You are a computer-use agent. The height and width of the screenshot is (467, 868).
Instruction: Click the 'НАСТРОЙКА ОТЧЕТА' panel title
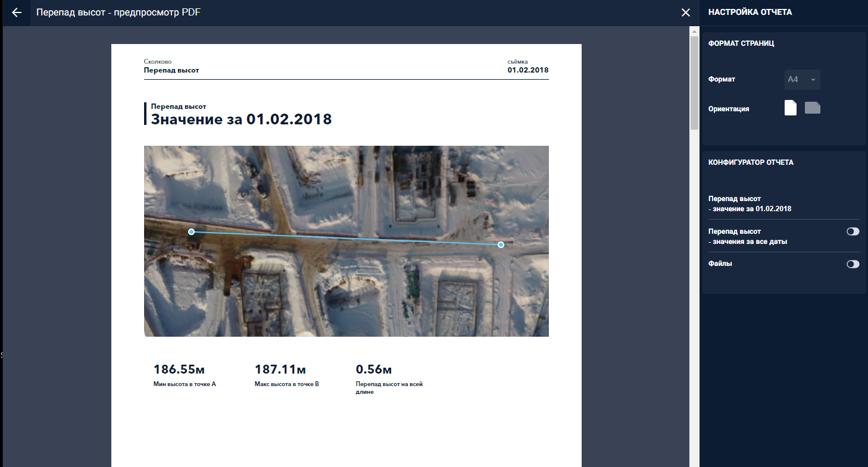750,12
